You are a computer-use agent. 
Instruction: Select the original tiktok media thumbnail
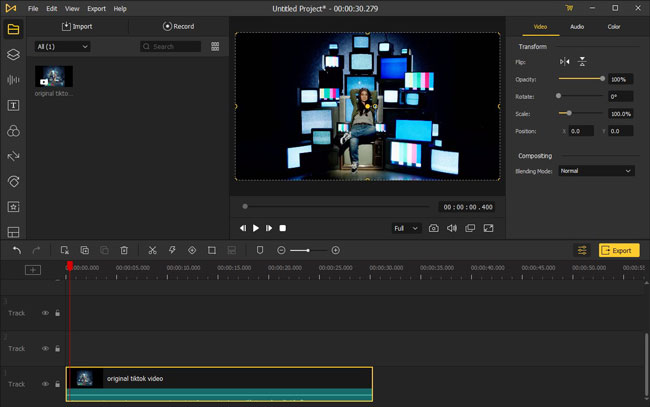54,76
